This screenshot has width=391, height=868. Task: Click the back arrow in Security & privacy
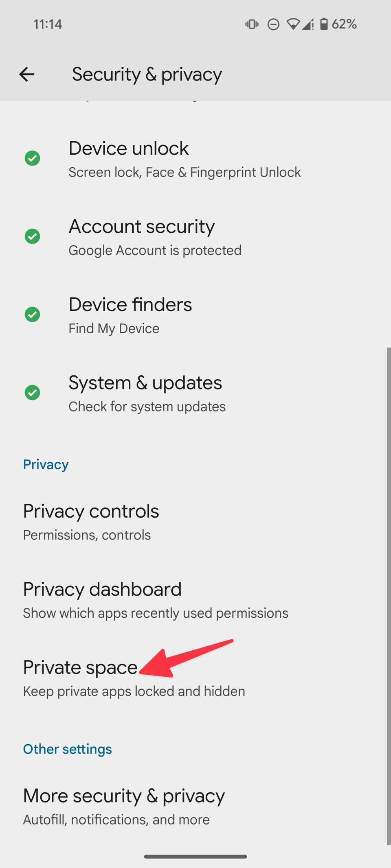point(26,74)
